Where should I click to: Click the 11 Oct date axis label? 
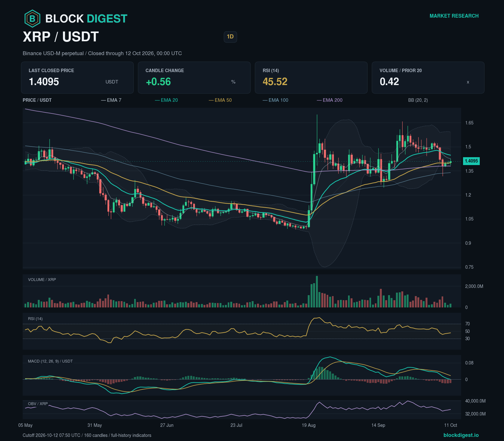click(x=450, y=425)
